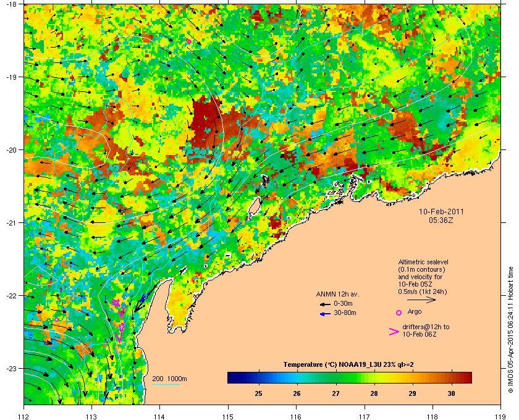Click the Argo float marker near 18.5S
Viewport: 519px width, 420px height.
click(x=189, y=41)
